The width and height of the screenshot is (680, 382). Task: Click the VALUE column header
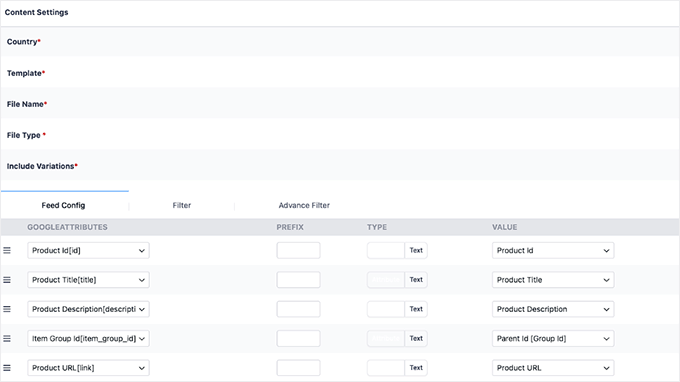[x=504, y=227]
